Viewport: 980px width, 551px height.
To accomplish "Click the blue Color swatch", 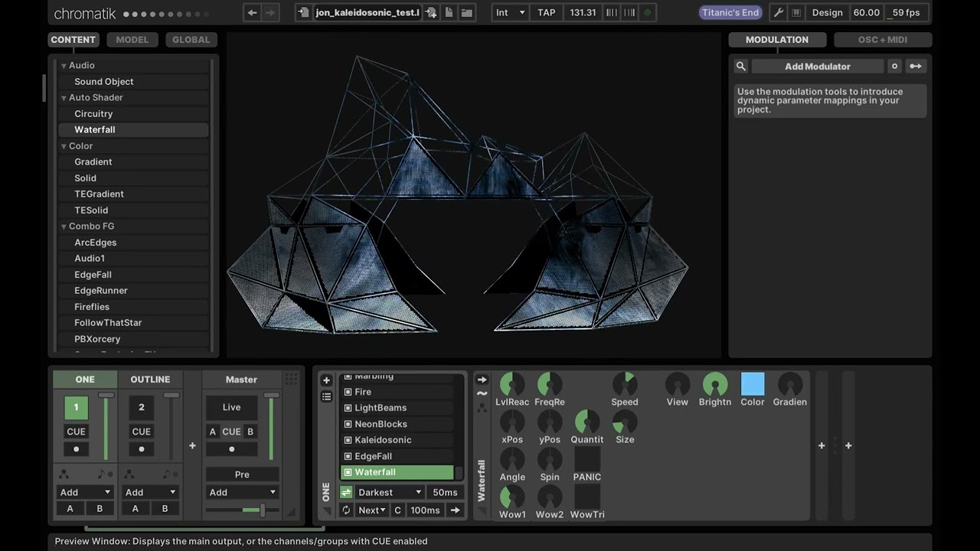I will click(x=752, y=384).
